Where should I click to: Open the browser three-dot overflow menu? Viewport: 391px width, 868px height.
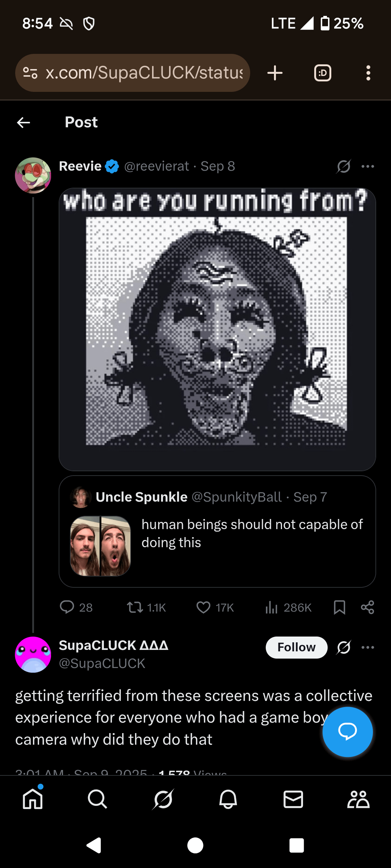368,73
